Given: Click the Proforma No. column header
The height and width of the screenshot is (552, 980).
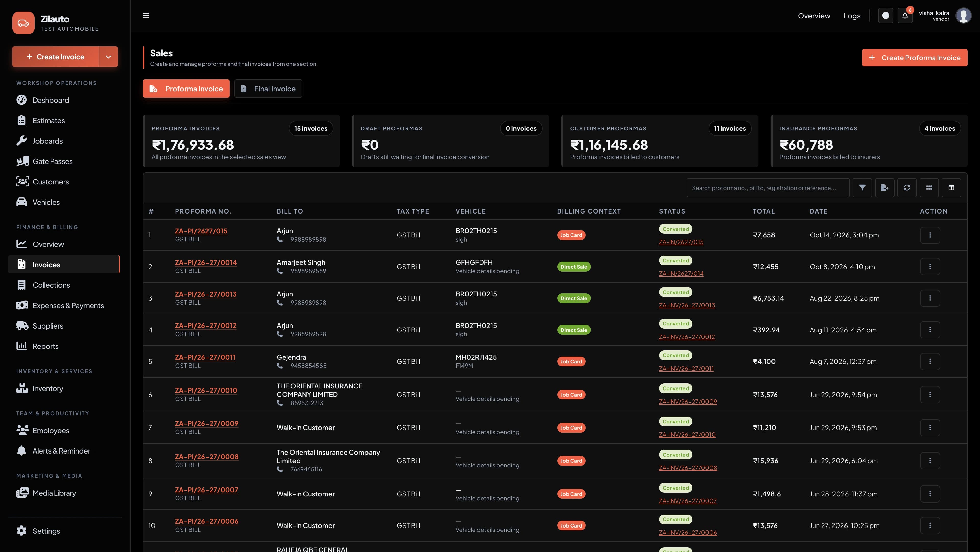Looking at the screenshot, I should (203, 211).
